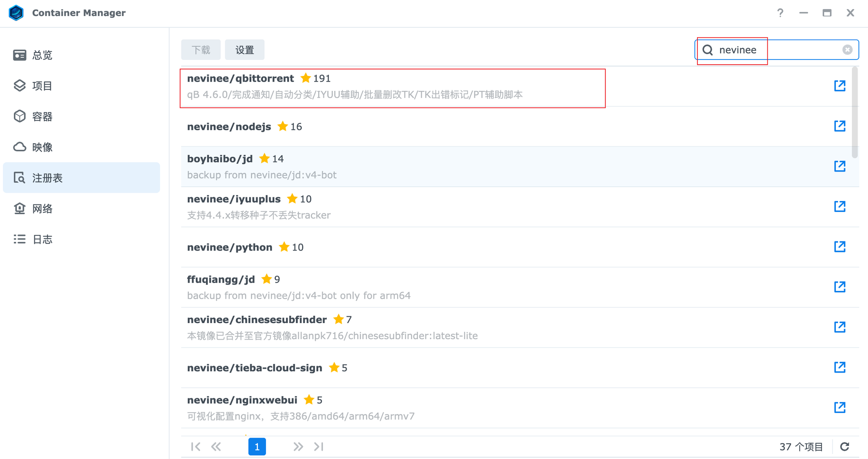Click the 下载 download button
The height and width of the screenshot is (459, 868).
(201, 50)
